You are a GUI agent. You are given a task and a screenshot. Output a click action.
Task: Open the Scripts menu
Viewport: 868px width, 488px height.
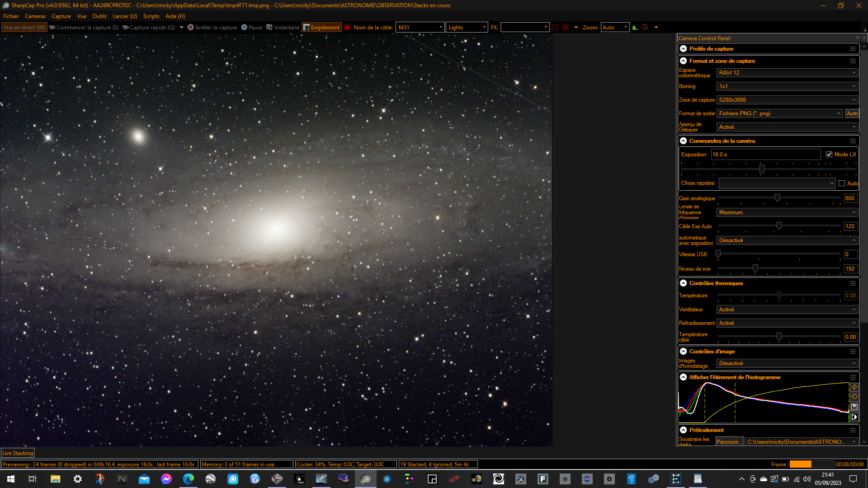(x=151, y=16)
